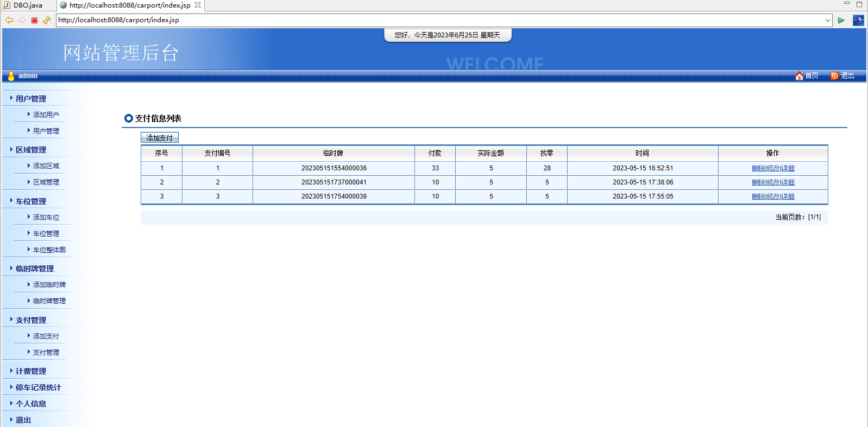Expand the 用户管理 sidebar section
Screen dimensions: 868x427
[30, 99]
